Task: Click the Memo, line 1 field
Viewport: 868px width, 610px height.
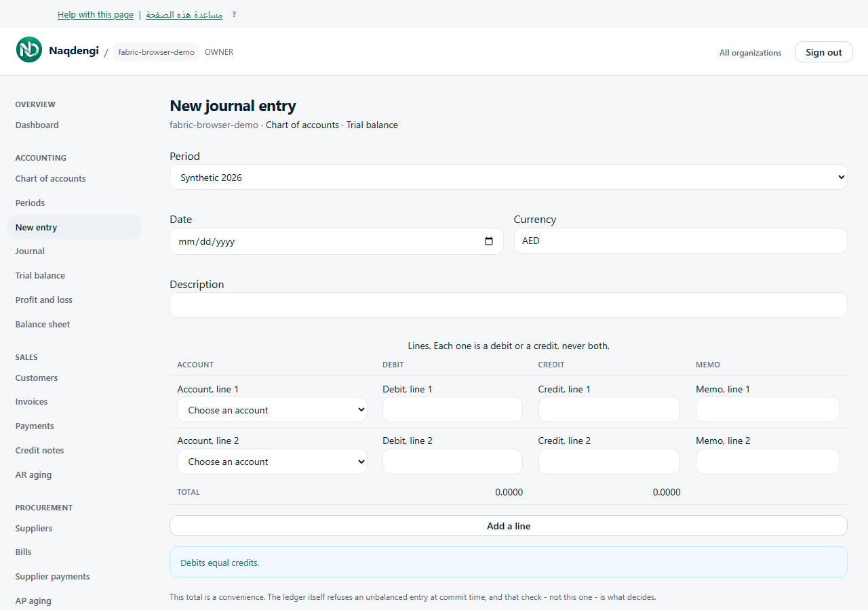Action: (768, 409)
